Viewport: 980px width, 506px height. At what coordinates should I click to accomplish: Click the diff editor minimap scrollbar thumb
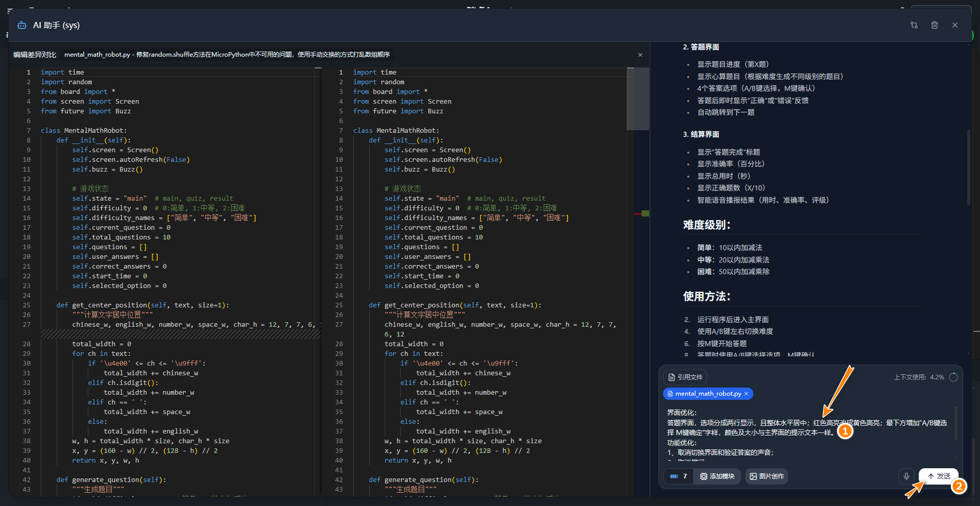point(638,100)
